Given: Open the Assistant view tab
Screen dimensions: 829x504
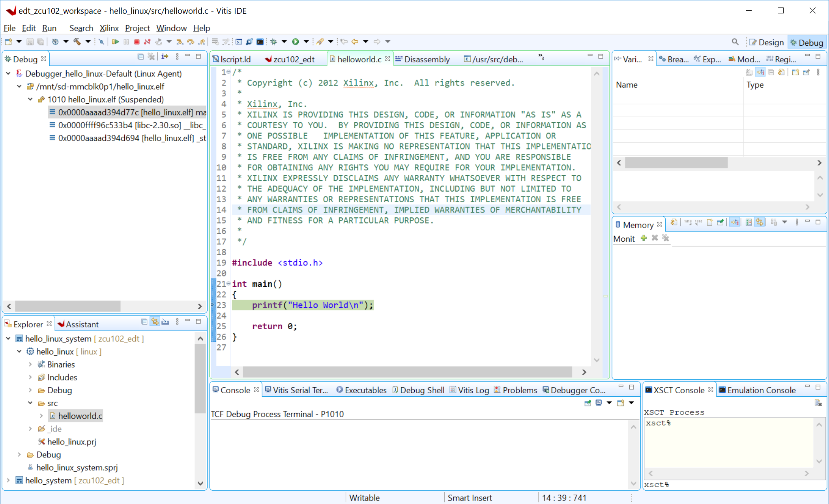Looking at the screenshot, I should coord(78,324).
